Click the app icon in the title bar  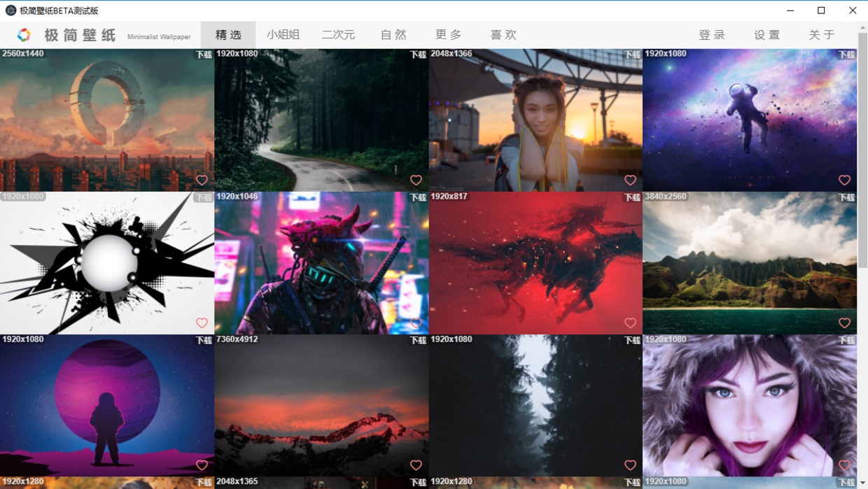(x=10, y=10)
